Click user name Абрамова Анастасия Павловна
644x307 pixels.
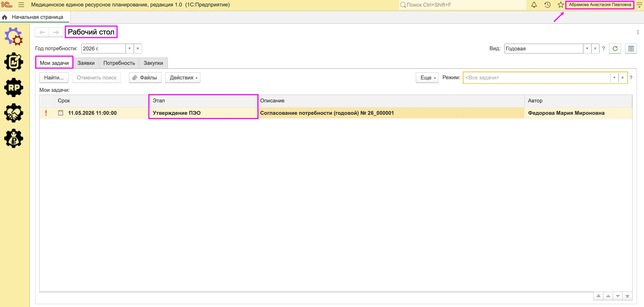click(600, 5)
